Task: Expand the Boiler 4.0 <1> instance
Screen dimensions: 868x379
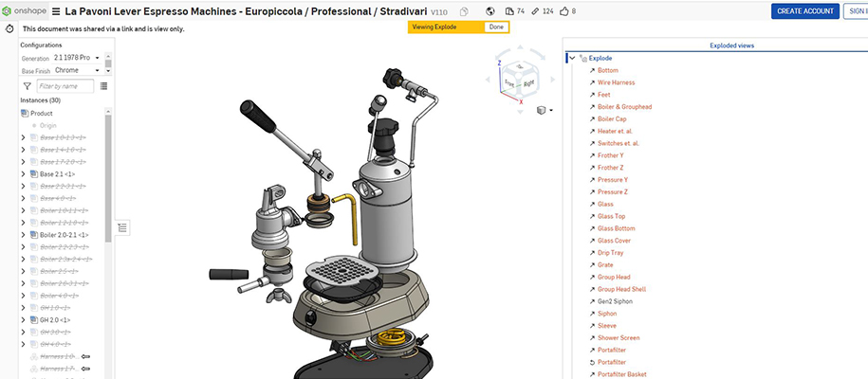Action: coord(24,296)
